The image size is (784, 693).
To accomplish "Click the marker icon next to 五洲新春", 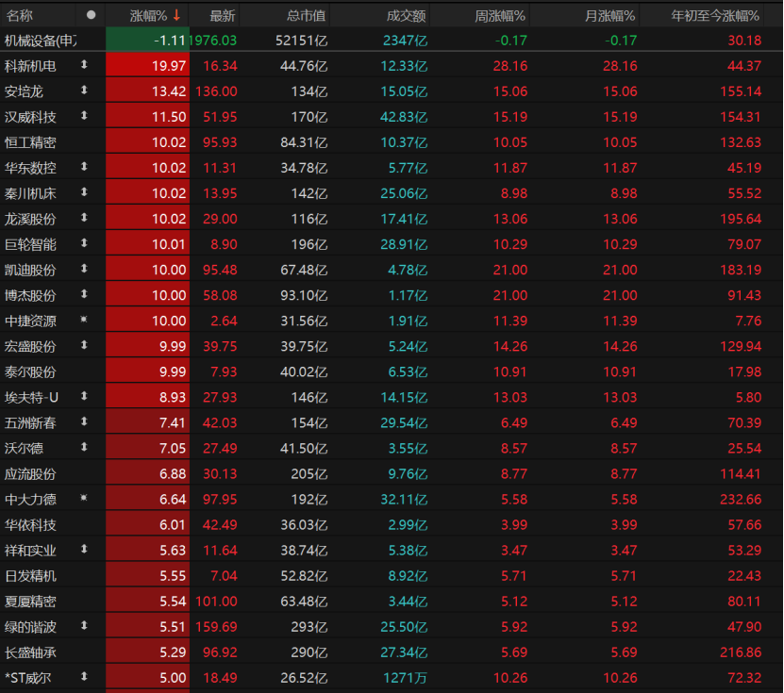I will [x=84, y=421].
